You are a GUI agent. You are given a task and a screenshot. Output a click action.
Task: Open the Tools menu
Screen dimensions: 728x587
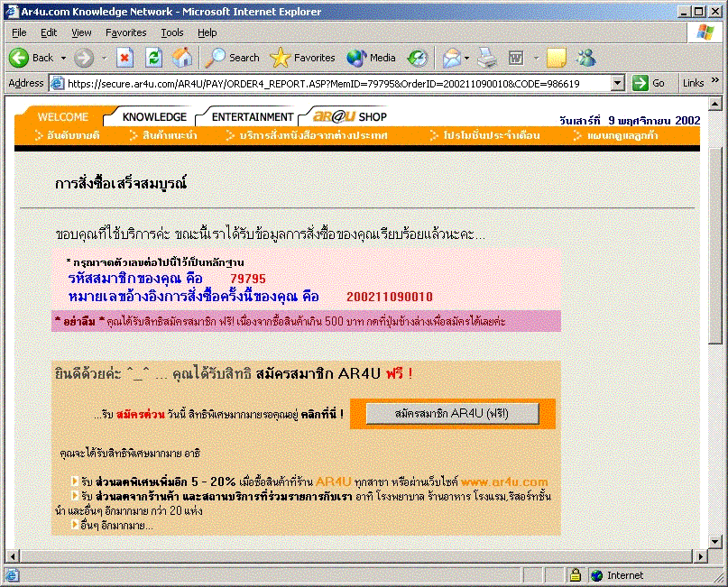tap(171, 32)
